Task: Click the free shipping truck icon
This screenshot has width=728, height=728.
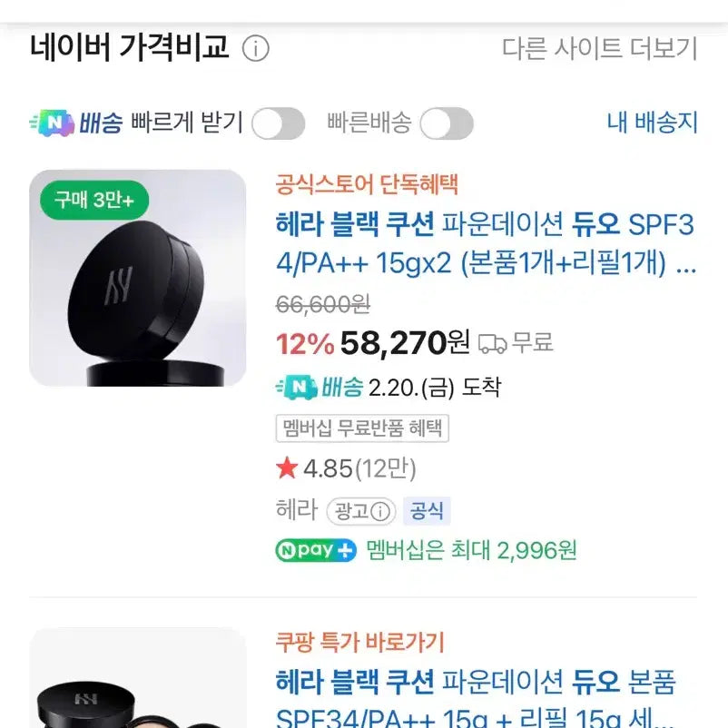Action: coord(492,343)
